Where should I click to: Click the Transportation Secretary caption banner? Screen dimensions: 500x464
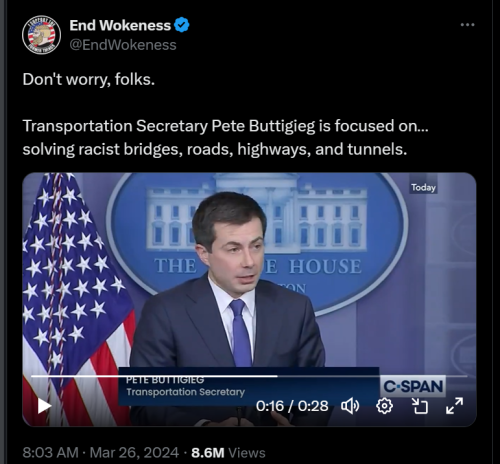(x=249, y=387)
